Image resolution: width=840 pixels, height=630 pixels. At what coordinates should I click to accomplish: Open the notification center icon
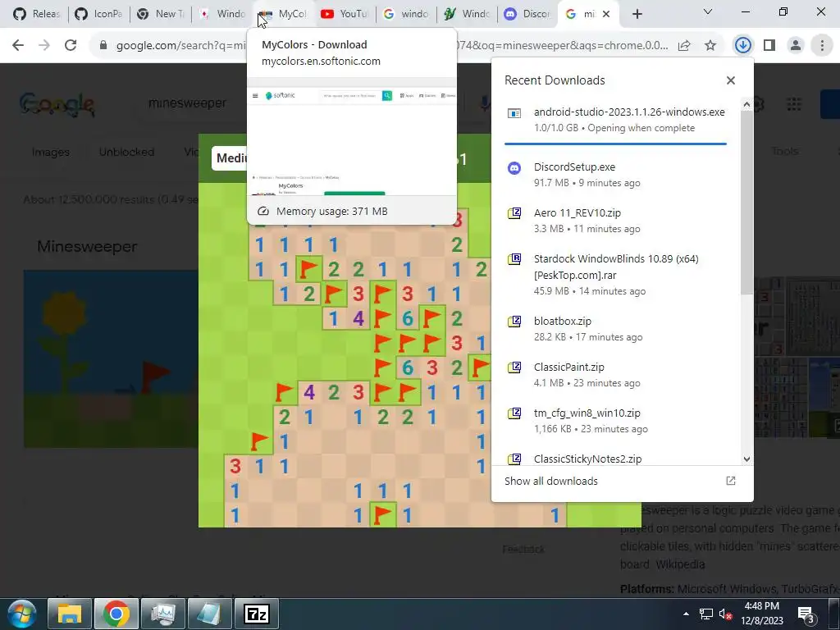click(806, 614)
